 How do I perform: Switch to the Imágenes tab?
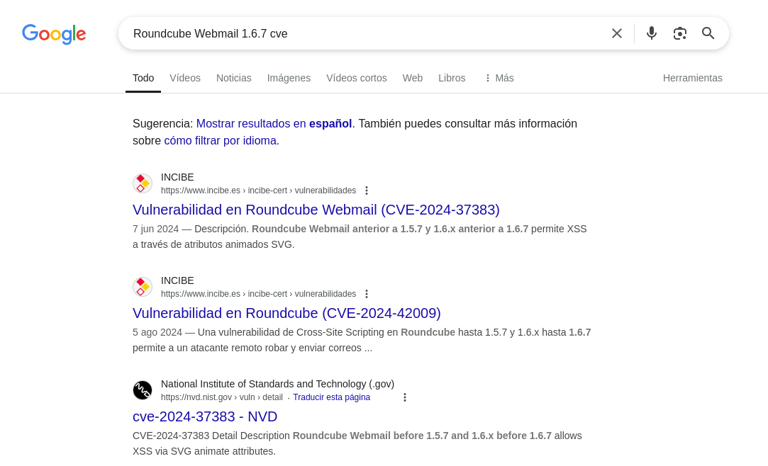pos(288,78)
